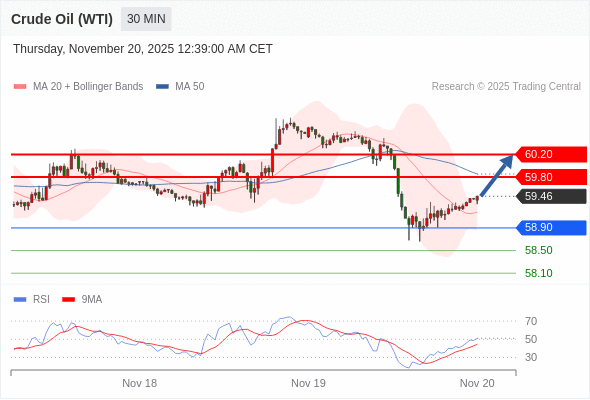Click the 30 MIN timeframe badge
Screen dimensions: 590x400
tap(146, 19)
